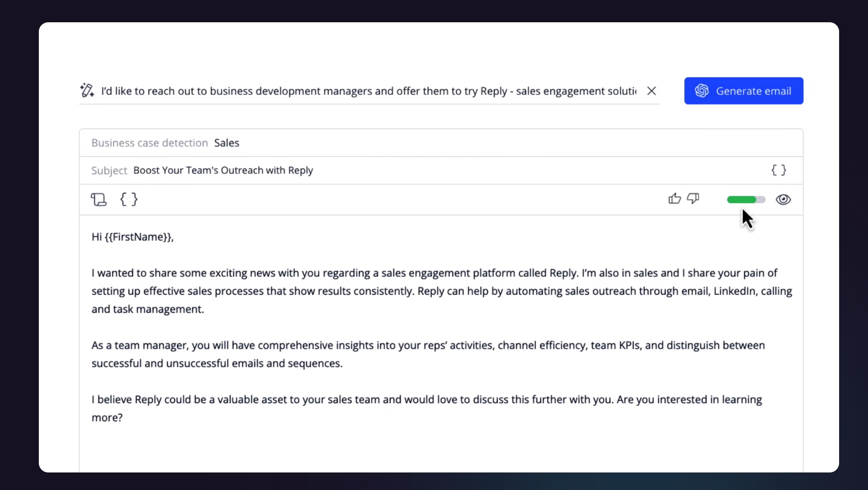The image size is (868, 490).
Task: Click the Generate email button
Action: coord(743,91)
